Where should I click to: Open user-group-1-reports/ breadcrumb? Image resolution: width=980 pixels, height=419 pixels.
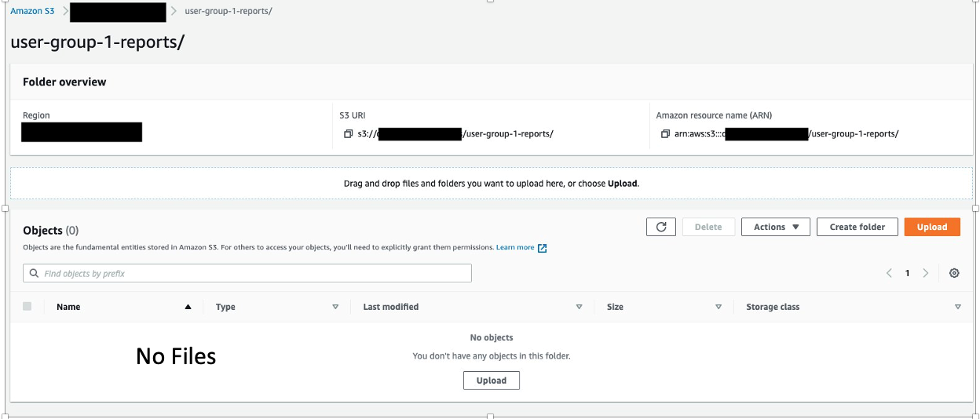pos(229,11)
